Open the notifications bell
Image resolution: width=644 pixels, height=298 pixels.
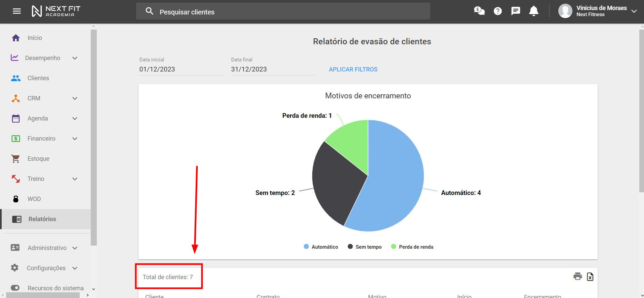coord(534,11)
